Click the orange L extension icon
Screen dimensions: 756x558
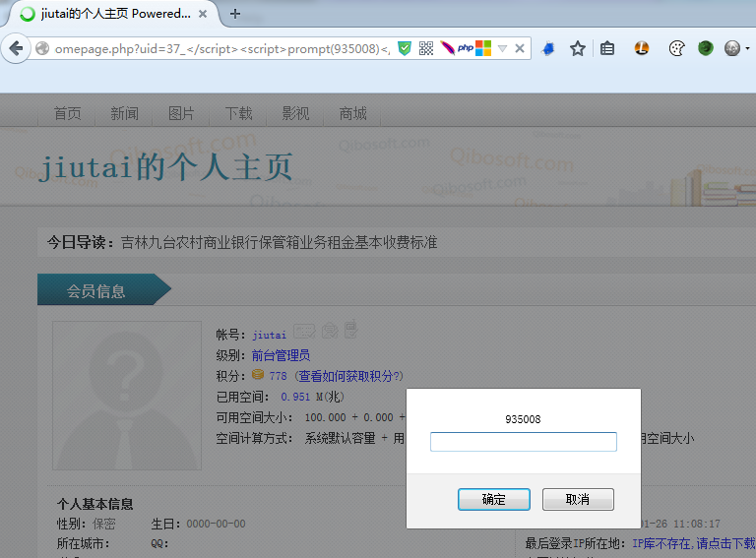pyautogui.click(x=641, y=48)
